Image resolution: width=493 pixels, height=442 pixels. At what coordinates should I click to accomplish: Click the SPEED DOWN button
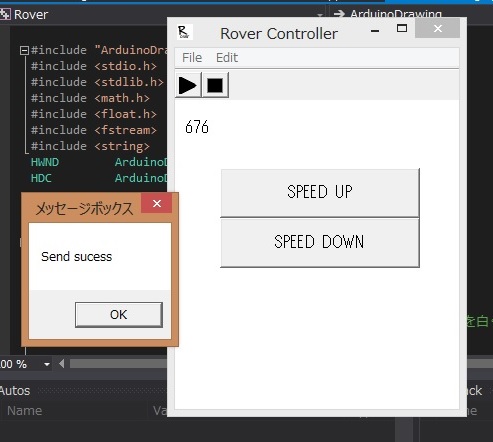(x=320, y=243)
